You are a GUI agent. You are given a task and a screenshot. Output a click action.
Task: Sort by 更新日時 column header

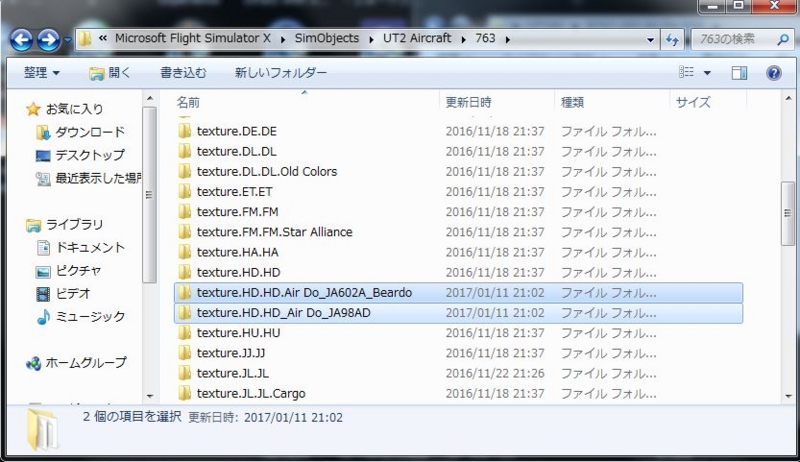click(468, 102)
